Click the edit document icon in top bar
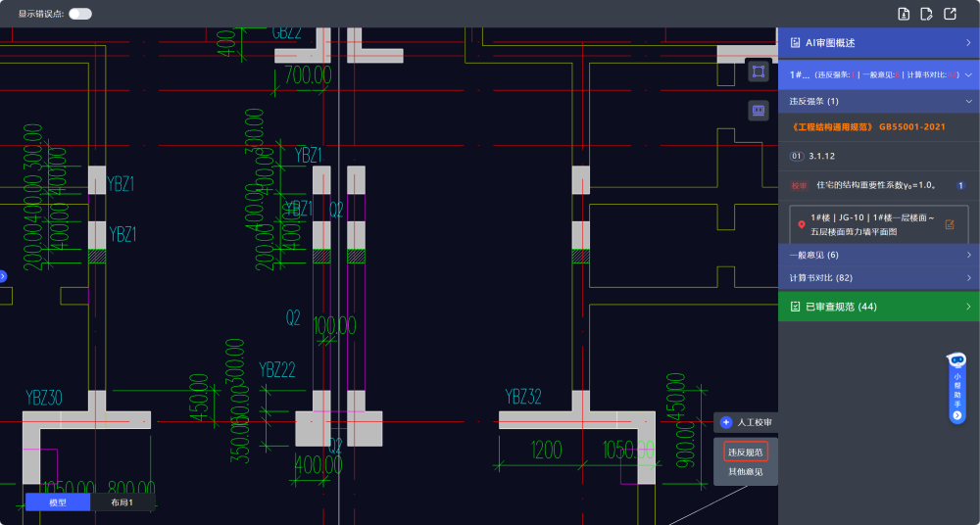 [x=926, y=14]
